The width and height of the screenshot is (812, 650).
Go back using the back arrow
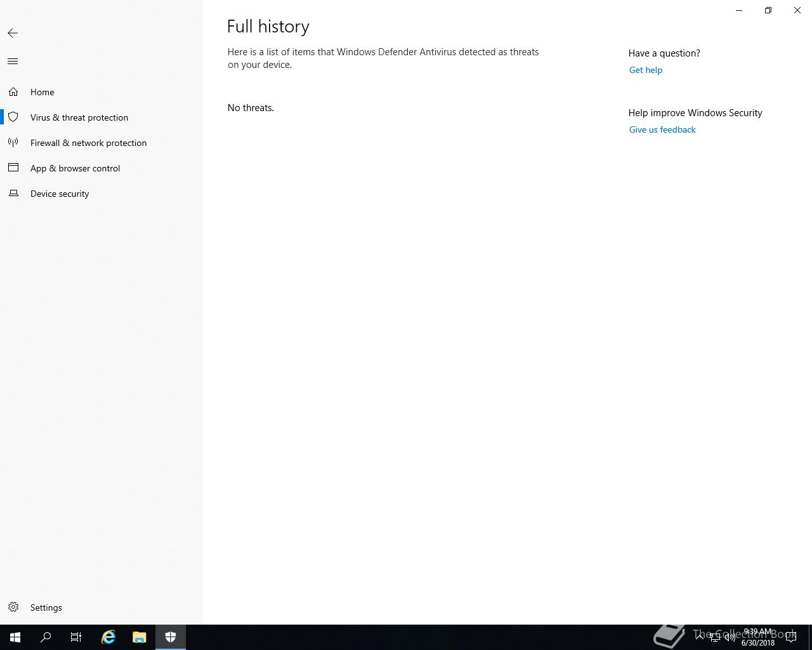click(x=13, y=33)
